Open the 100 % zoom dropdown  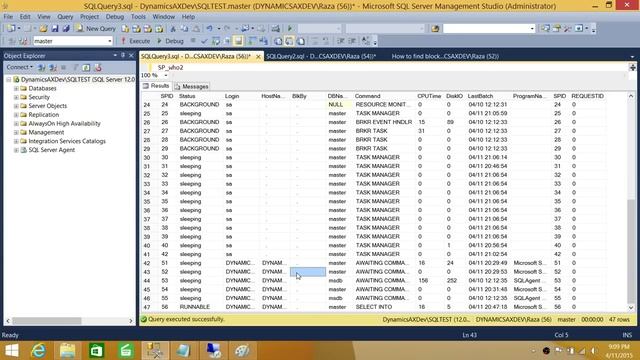coord(166,76)
